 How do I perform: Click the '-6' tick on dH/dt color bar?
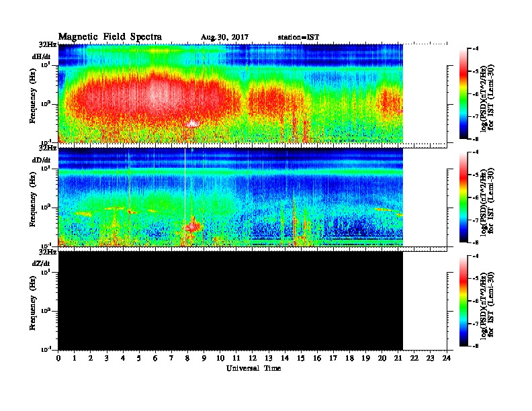(x=475, y=94)
